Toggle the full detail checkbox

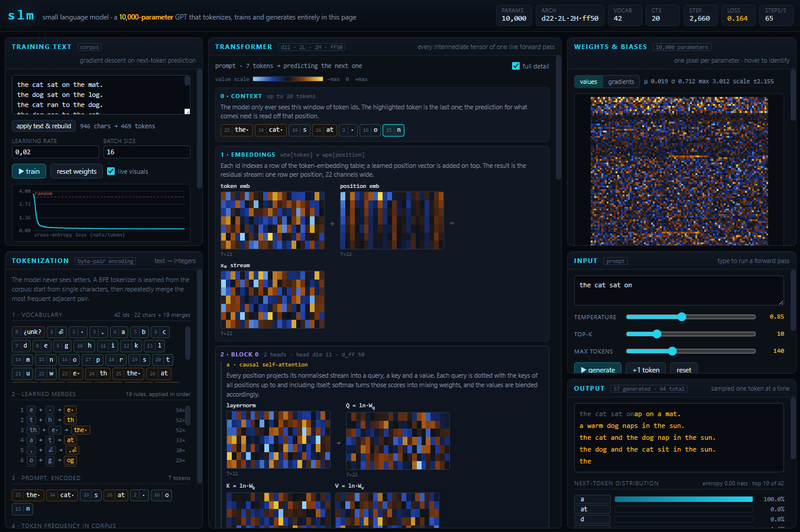coord(516,66)
